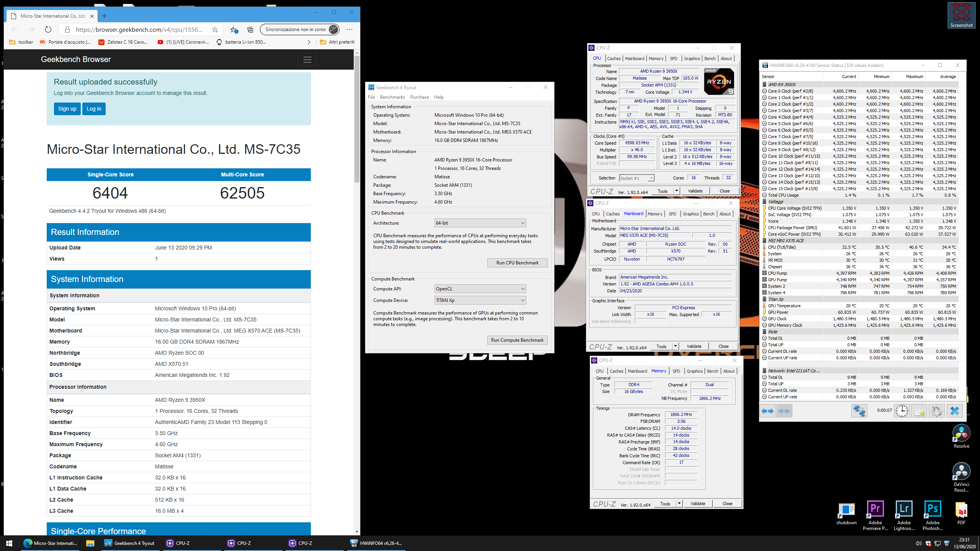Image resolution: width=980 pixels, height=551 pixels.
Task: Collapse the MSI MEG X570 ACE sensor group
Action: coord(764,241)
